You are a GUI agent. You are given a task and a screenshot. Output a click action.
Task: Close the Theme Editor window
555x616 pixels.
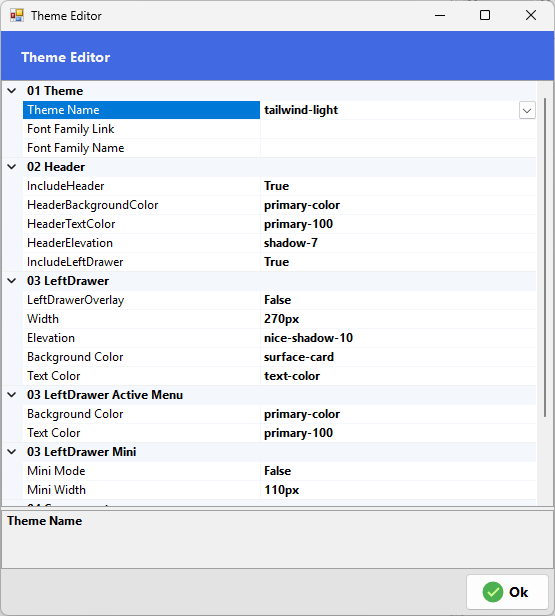pyautogui.click(x=531, y=16)
